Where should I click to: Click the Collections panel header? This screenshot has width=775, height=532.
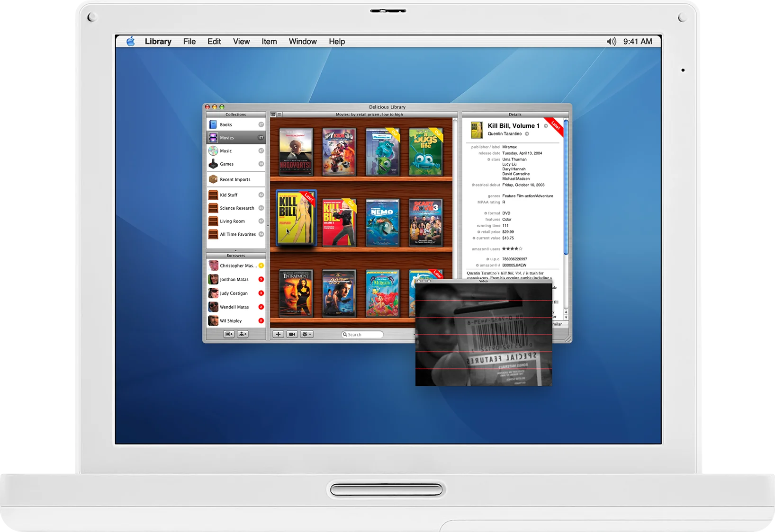click(236, 115)
